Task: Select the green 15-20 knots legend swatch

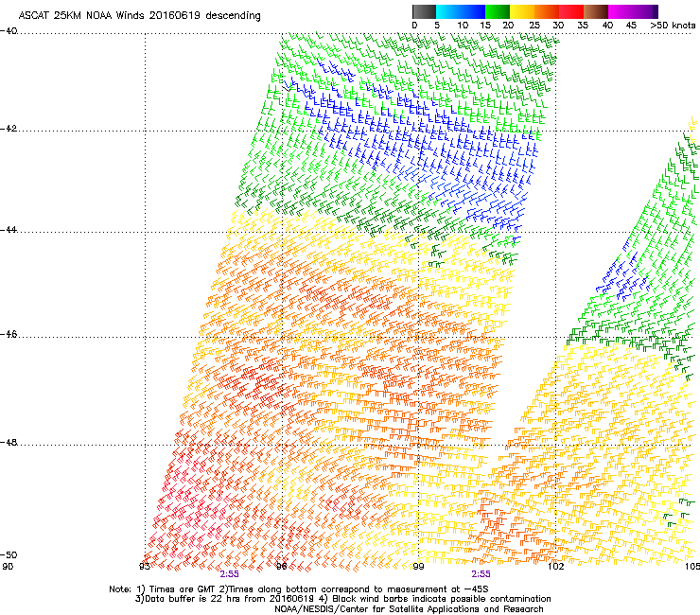Action: (x=498, y=11)
